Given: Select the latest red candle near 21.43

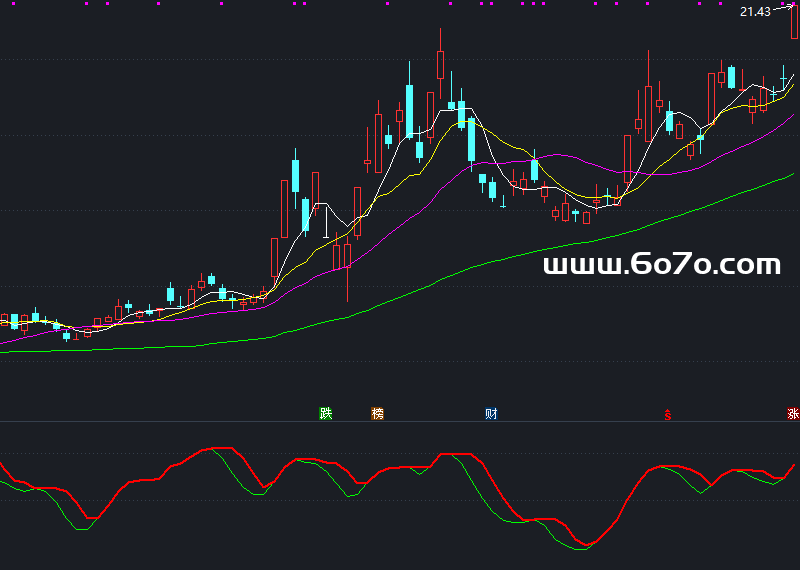Looking at the screenshot, I should tap(794, 21).
